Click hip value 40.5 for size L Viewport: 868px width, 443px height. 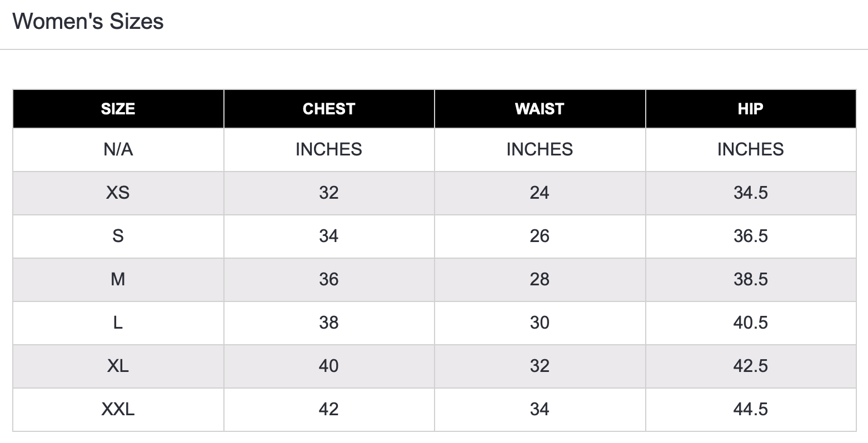tap(751, 323)
